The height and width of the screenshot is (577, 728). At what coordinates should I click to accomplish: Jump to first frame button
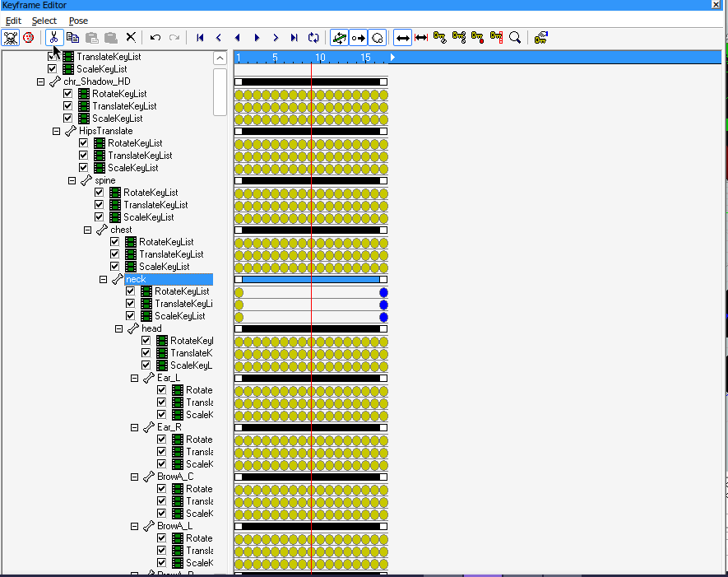(x=200, y=37)
